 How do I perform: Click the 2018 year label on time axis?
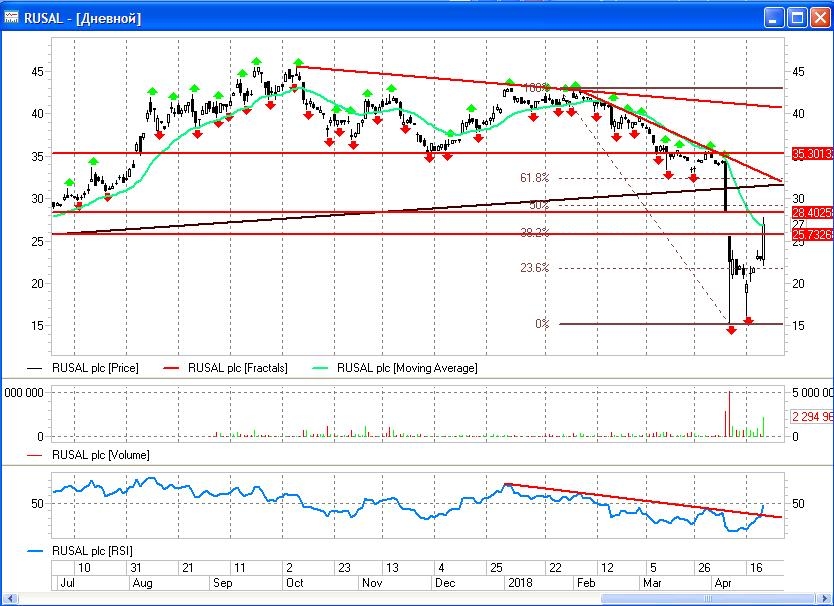[520, 583]
